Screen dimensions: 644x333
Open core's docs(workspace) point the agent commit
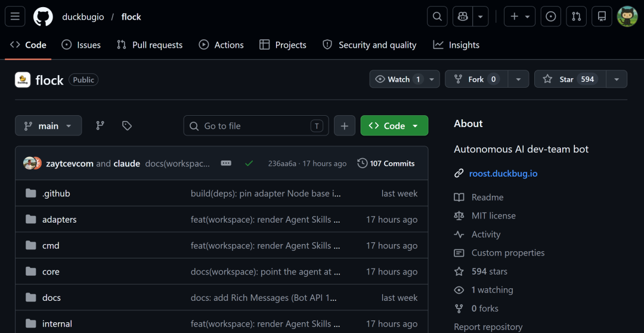click(266, 272)
